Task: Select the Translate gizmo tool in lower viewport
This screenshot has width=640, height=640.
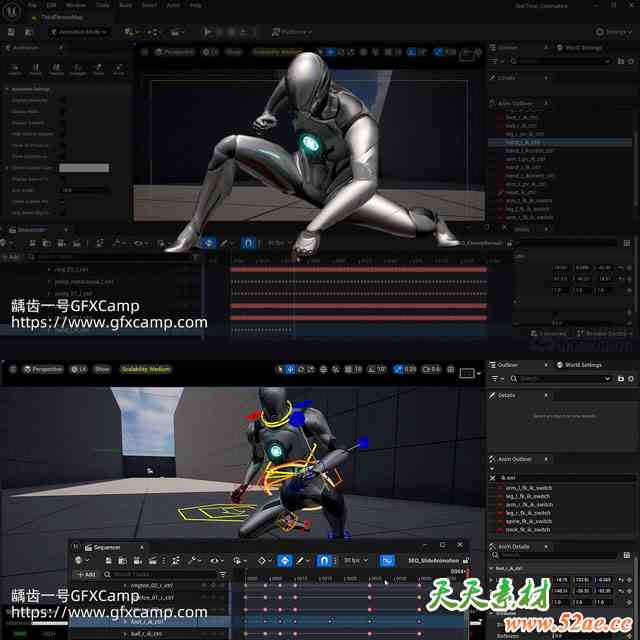Action: 290,369
